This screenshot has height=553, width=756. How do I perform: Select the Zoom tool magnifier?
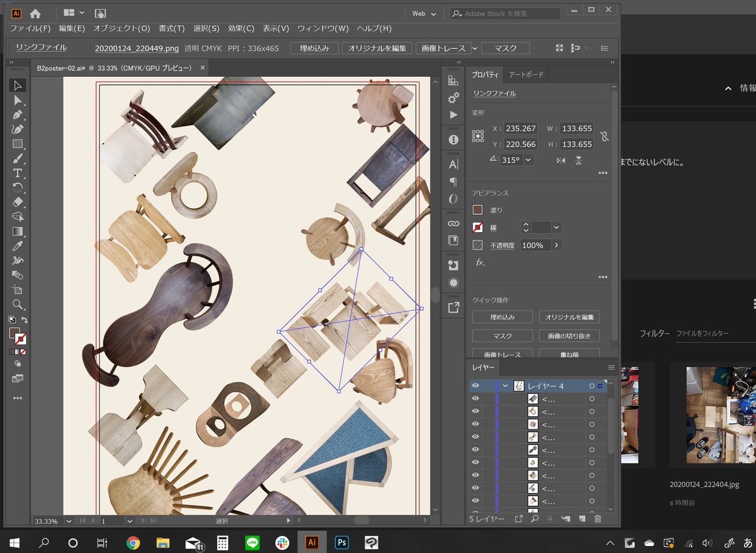click(18, 305)
